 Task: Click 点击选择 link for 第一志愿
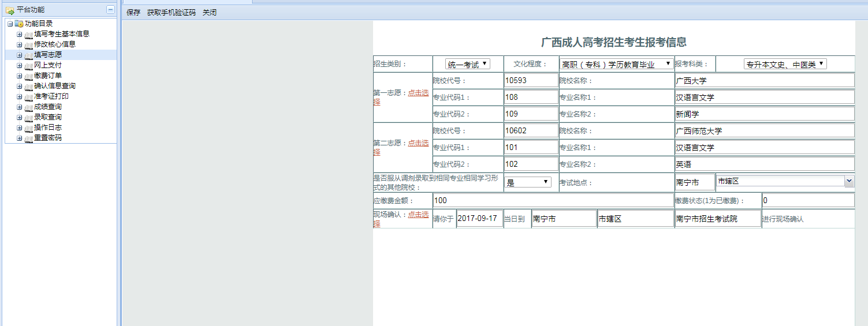[x=418, y=93]
